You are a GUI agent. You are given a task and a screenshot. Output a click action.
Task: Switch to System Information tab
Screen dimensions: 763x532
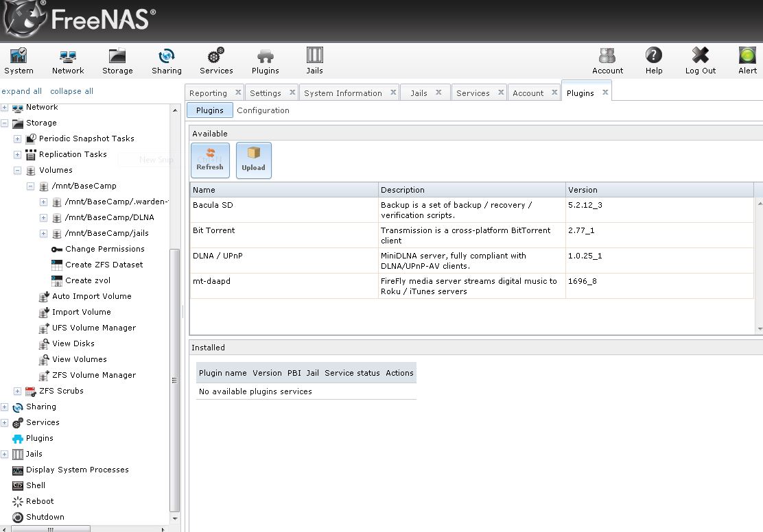(x=342, y=93)
